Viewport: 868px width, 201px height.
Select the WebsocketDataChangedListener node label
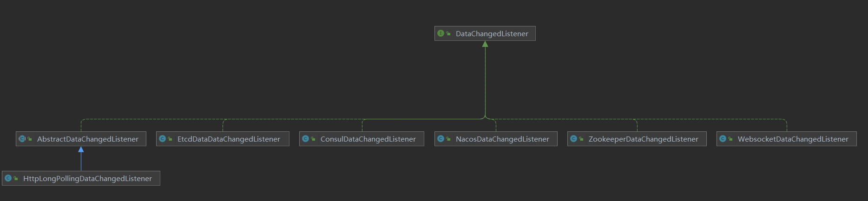coord(793,139)
